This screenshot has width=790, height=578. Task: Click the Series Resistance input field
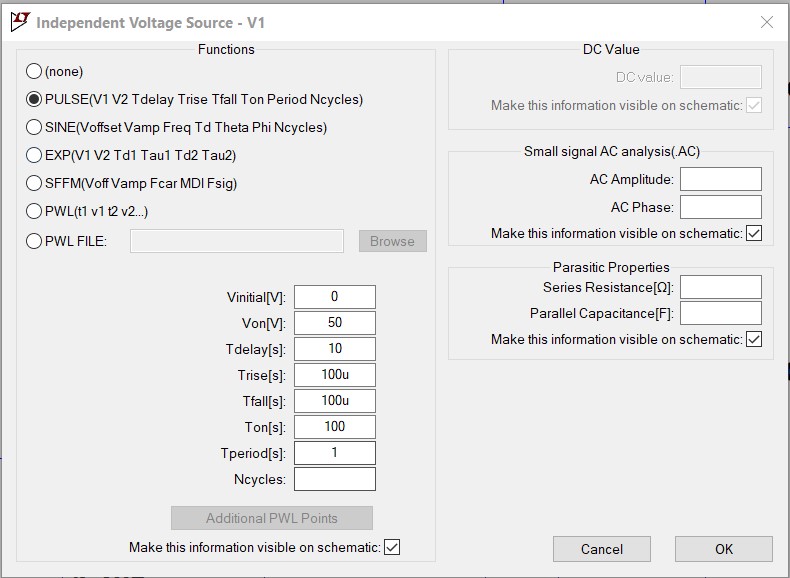[720, 287]
